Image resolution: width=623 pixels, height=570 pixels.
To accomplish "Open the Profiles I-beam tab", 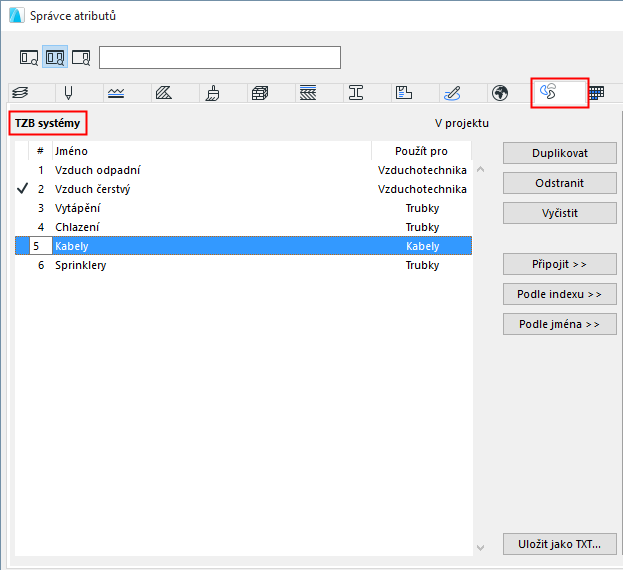I will 356,93.
